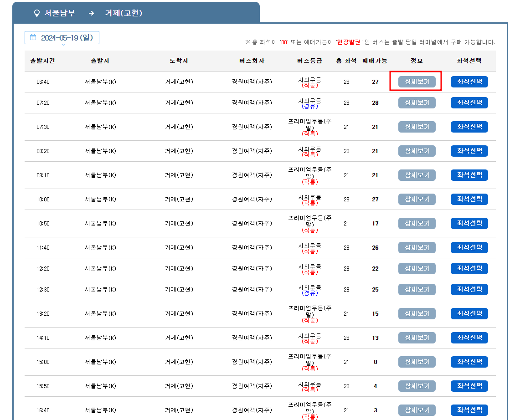View 상세보기 for the 16:40 bus
Image resolution: width=515 pixels, height=420 pixels.
[x=417, y=410]
